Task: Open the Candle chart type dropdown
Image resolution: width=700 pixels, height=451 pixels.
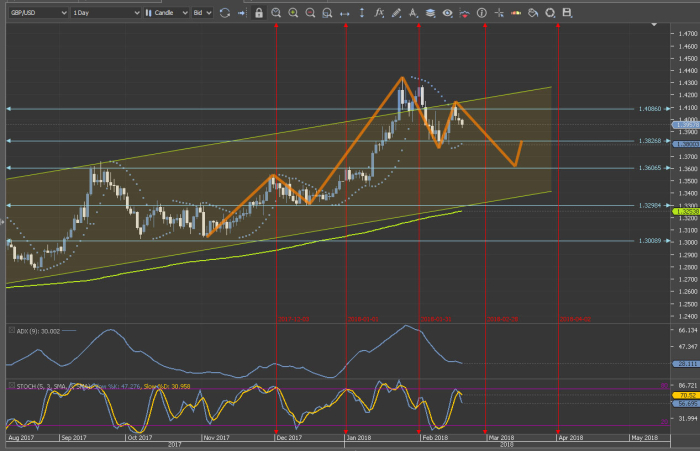Action: (x=167, y=13)
